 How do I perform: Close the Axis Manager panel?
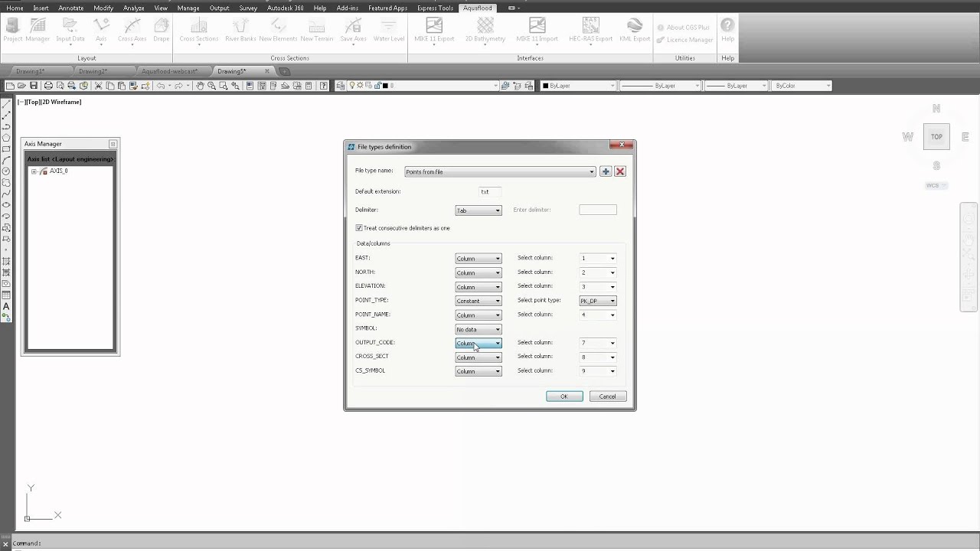113,144
